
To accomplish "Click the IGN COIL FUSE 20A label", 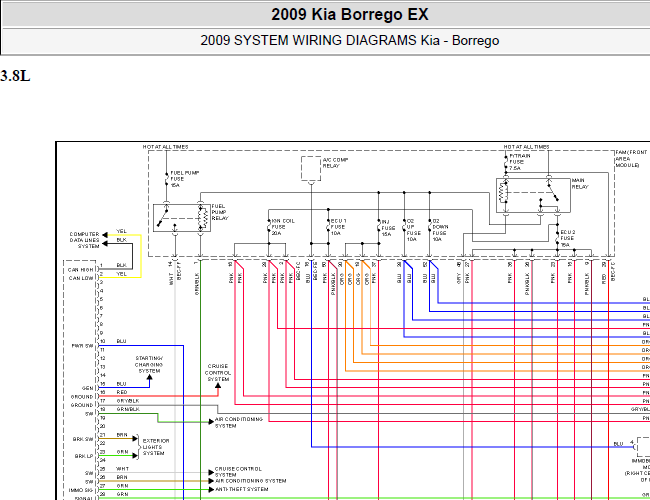I will tap(283, 227).
